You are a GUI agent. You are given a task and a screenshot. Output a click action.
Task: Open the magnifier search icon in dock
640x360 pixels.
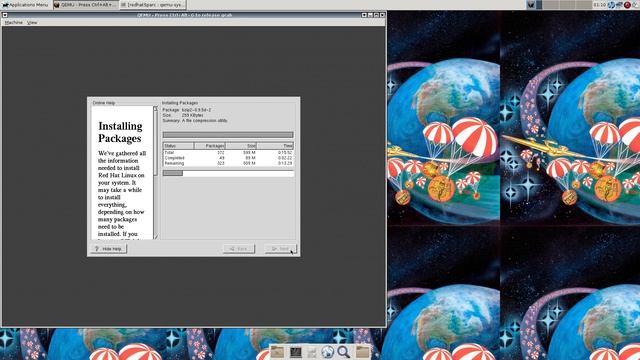pos(344,352)
